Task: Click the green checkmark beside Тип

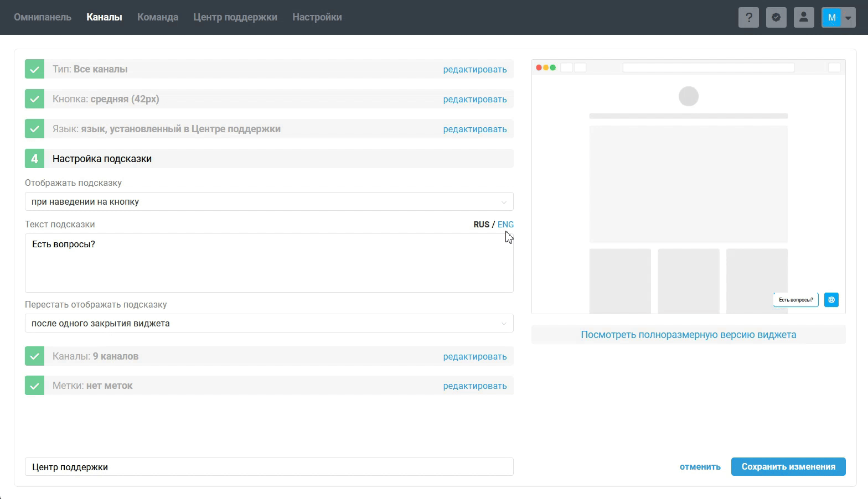Action: point(34,69)
